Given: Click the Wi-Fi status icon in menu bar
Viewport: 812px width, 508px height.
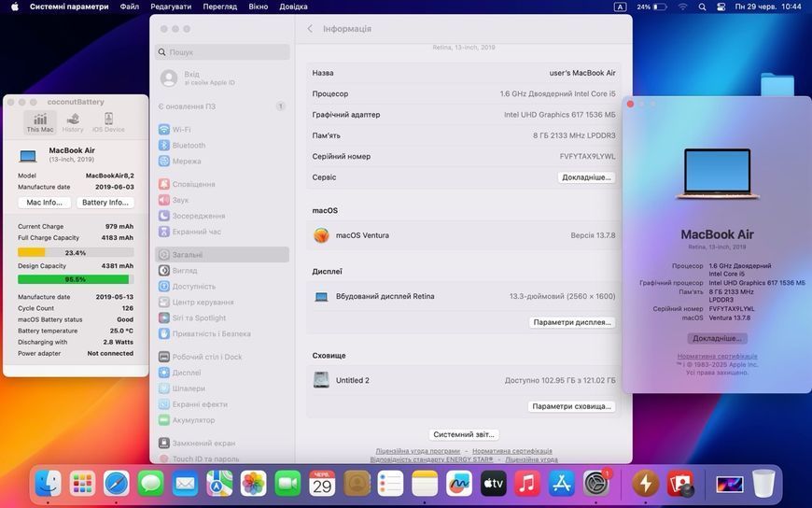Looking at the screenshot, I should tap(682, 7).
